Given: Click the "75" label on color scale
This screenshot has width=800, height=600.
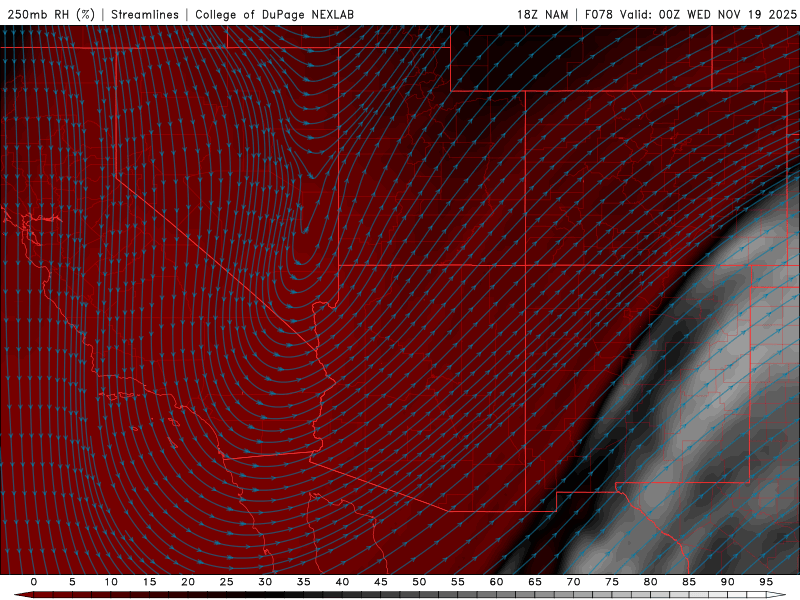Looking at the screenshot, I should [x=612, y=582].
